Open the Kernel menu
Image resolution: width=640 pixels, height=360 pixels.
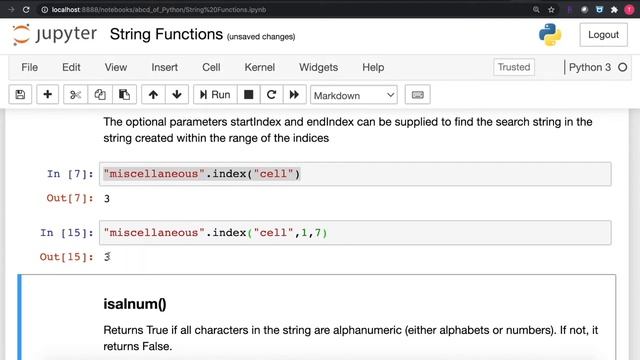pos(260,67)
